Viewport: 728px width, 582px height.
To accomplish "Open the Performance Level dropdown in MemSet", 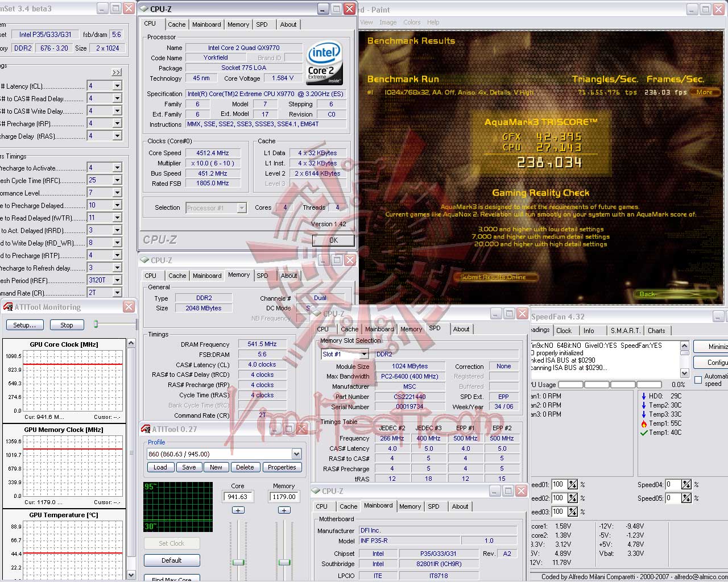I will pos(117,193).
